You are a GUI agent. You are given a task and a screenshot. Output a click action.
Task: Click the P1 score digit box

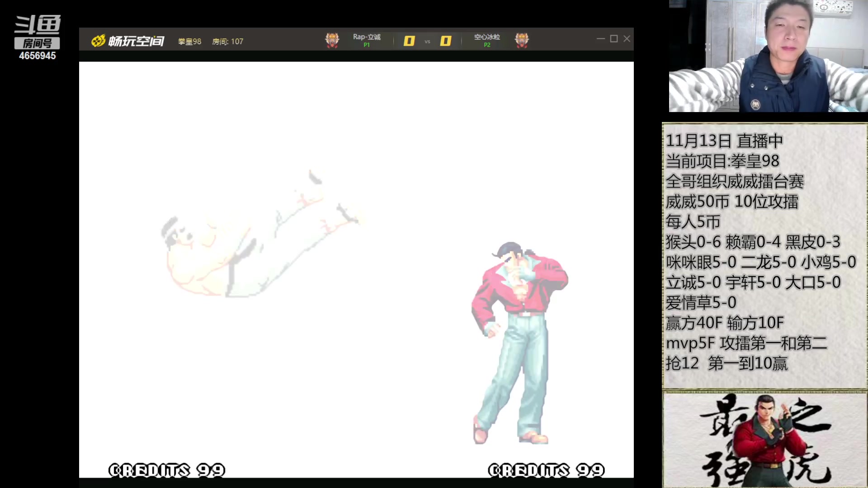(409, 41)
